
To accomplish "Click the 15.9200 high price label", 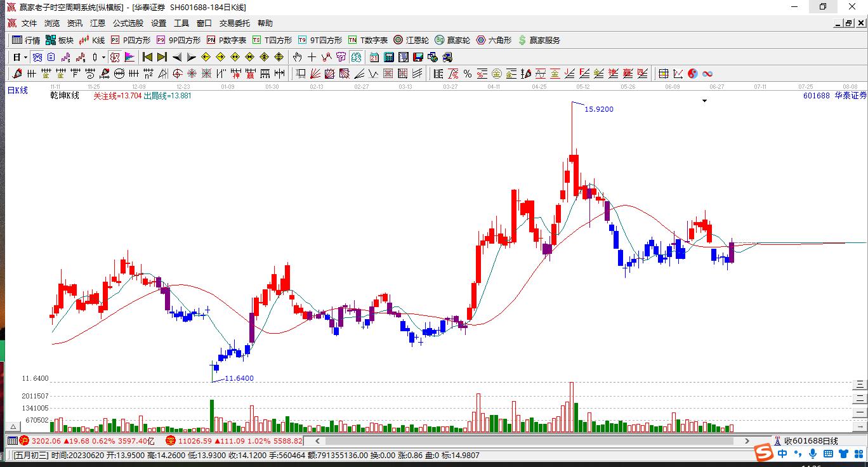I will [599, 109].
